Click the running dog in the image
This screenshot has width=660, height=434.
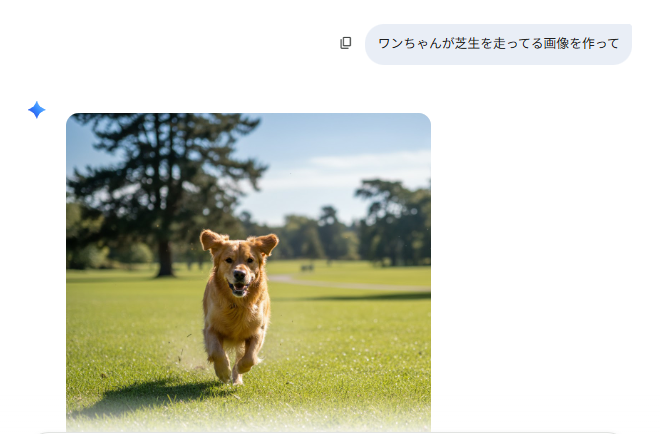[x=237, y=305]
